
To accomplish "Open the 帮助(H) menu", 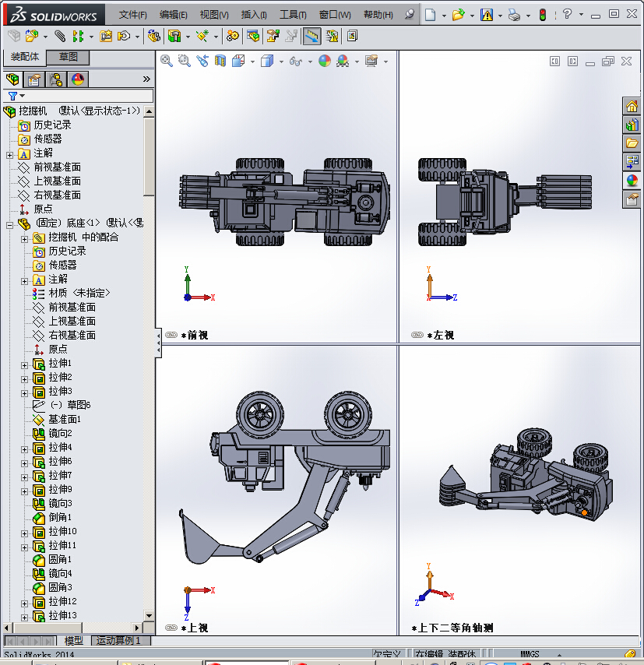I will coord(378,16).
